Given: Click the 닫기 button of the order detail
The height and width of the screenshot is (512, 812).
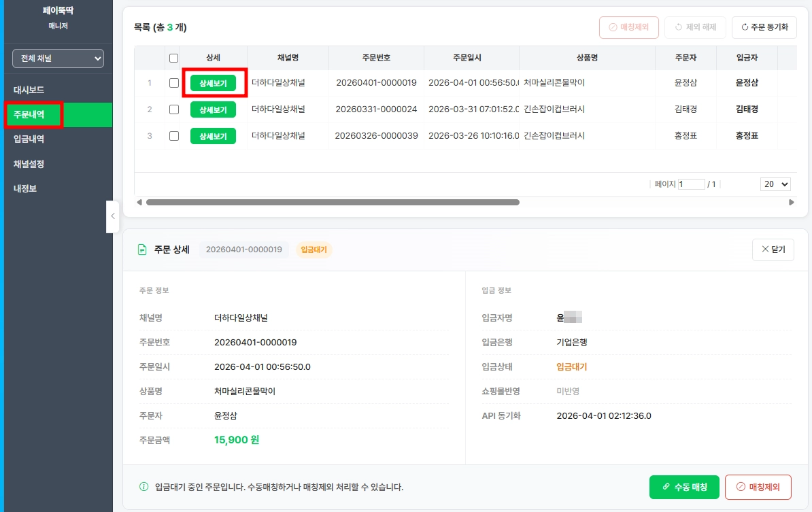Looking at the screenshot, I should point(773,250).
